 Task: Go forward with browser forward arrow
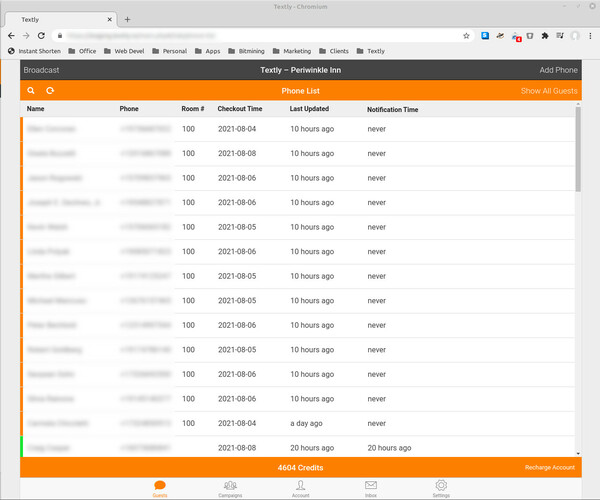[x=26, y=36]
